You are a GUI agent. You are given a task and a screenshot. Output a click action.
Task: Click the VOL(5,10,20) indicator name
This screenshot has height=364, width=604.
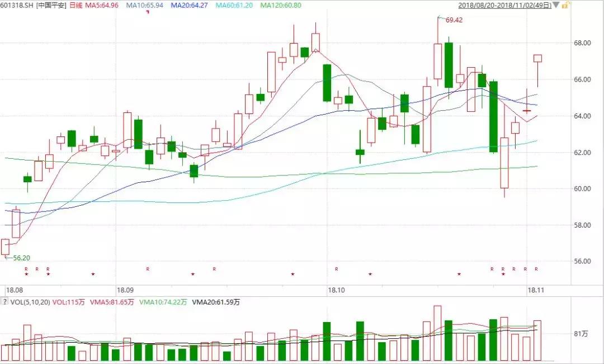tap(30, 302)
